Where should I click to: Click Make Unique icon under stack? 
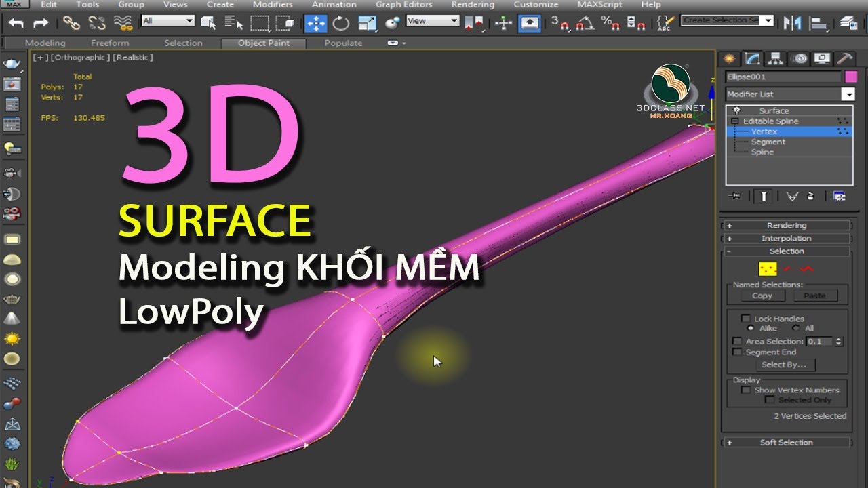[791, 196]
